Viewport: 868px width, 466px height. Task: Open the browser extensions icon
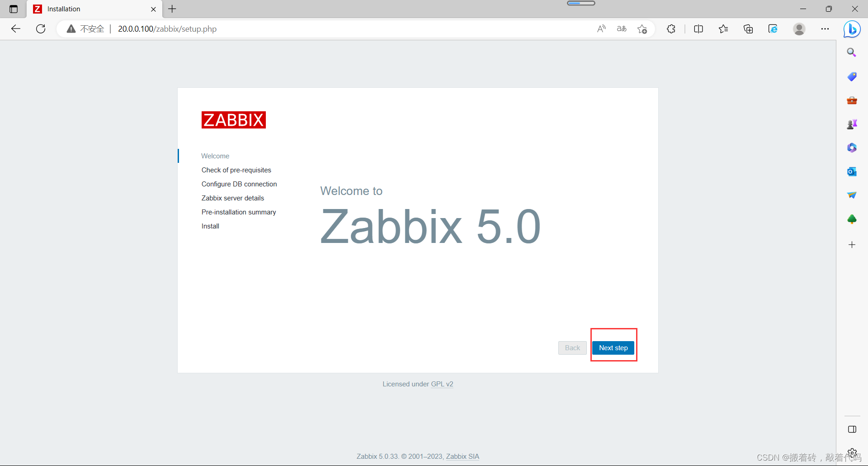[x=671, y=29]
